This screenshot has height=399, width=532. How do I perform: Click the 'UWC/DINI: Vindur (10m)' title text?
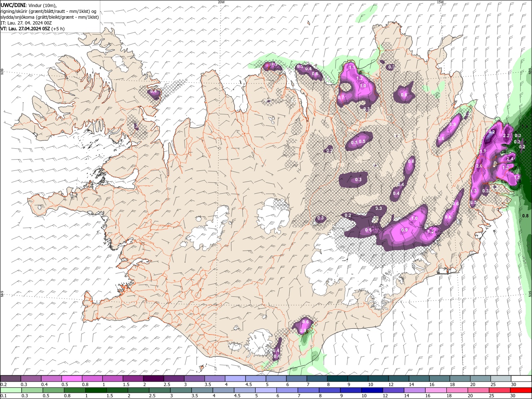click(28, 5)
